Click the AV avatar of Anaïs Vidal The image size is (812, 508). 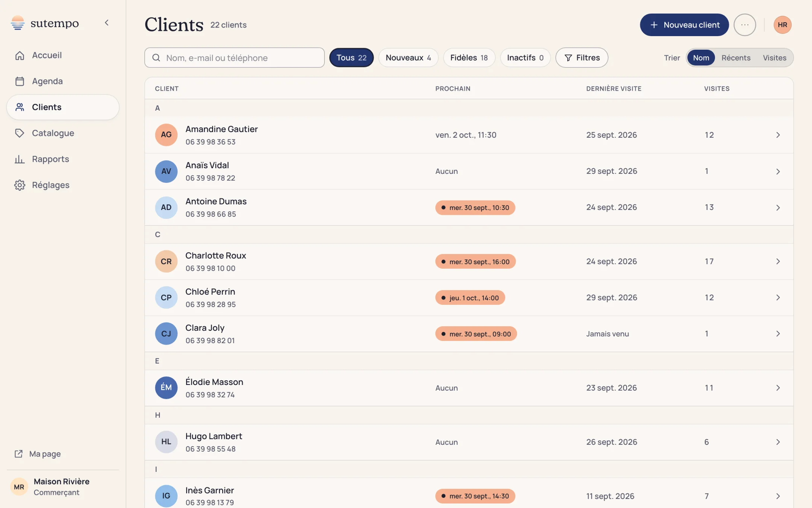(166, 171)
